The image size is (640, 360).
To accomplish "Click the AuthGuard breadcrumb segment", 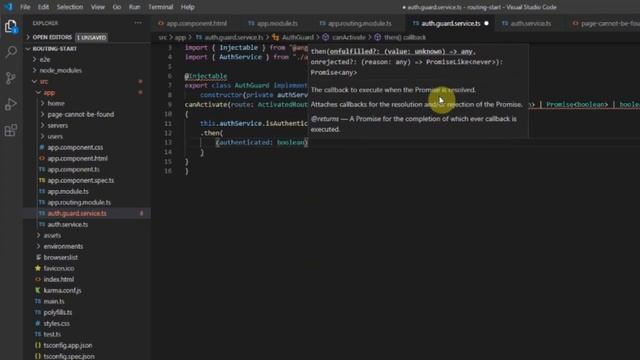I will pyautogui.click(x=298, y=38).
